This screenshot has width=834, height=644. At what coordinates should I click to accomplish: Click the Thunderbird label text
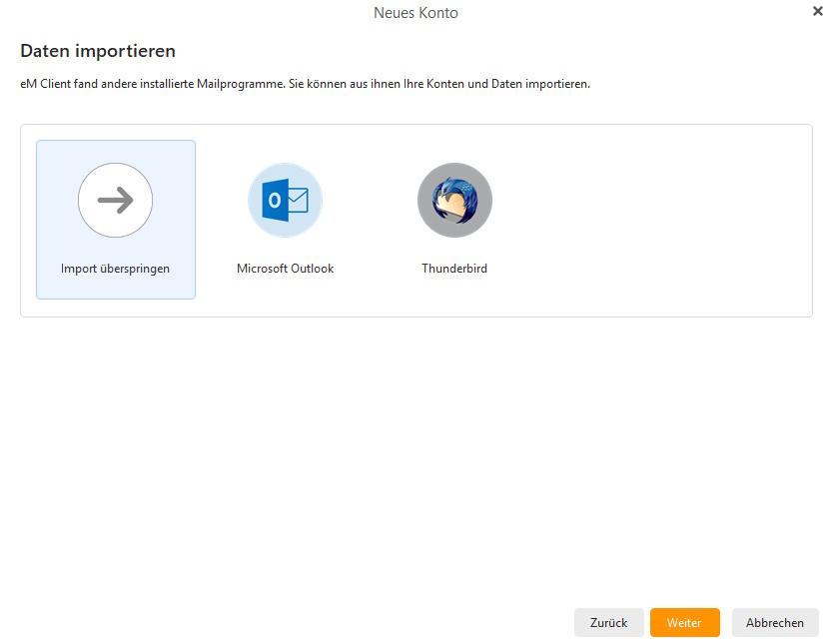click(454, 268)
